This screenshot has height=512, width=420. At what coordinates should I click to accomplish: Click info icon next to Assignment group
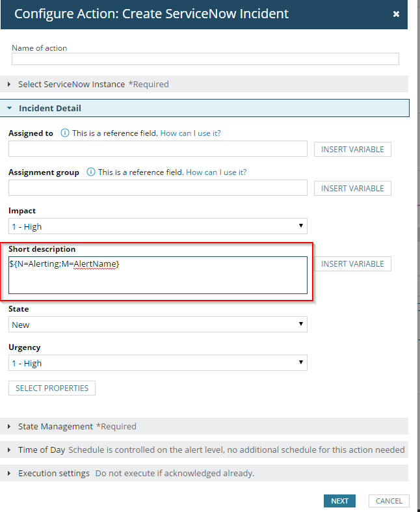point(91,172)
